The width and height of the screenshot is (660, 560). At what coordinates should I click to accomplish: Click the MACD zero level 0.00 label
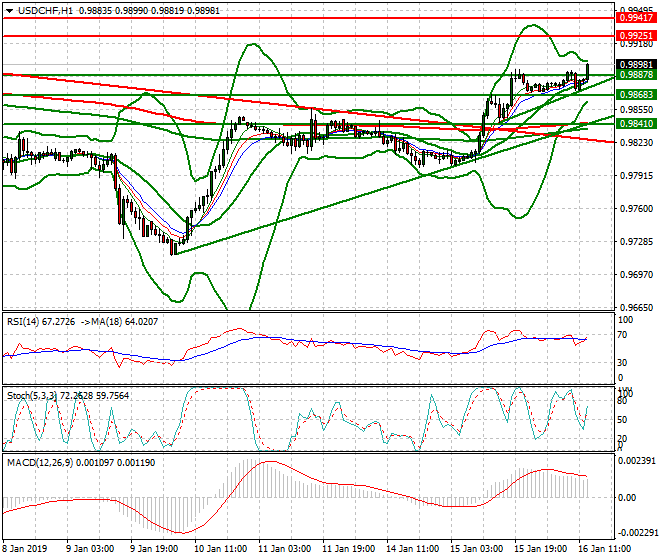[627, 498]
